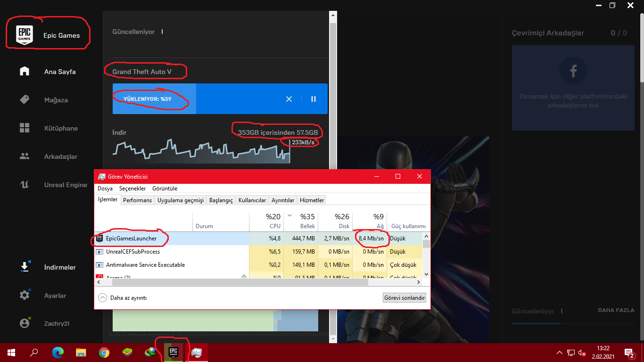Screen dimensions: 644x362
Task: Click the Task Manager taskbar icon
Action: [x=197, y=353]
